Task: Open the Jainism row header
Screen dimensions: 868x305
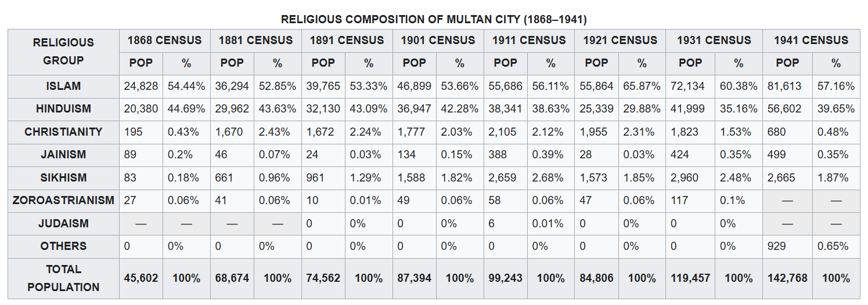Action: 63,155
